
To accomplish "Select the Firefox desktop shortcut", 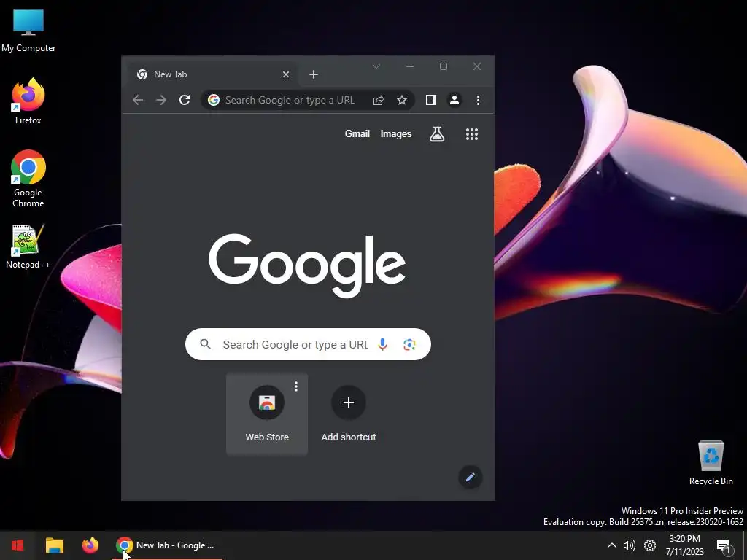I will pyautogui.click(x=28, y=101).
